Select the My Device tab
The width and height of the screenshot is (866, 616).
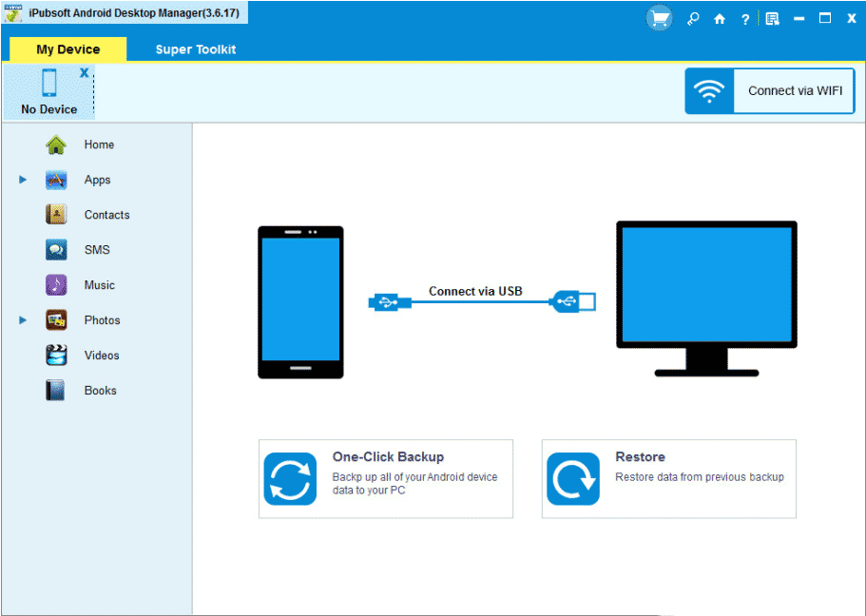pos(67,48)
